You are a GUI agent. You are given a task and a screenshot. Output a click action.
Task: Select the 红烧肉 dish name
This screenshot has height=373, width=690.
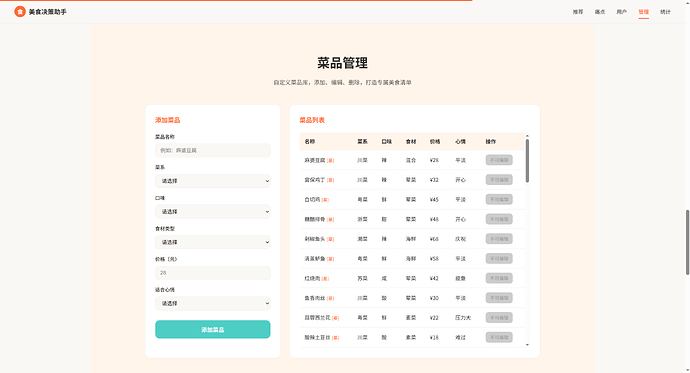312,278
